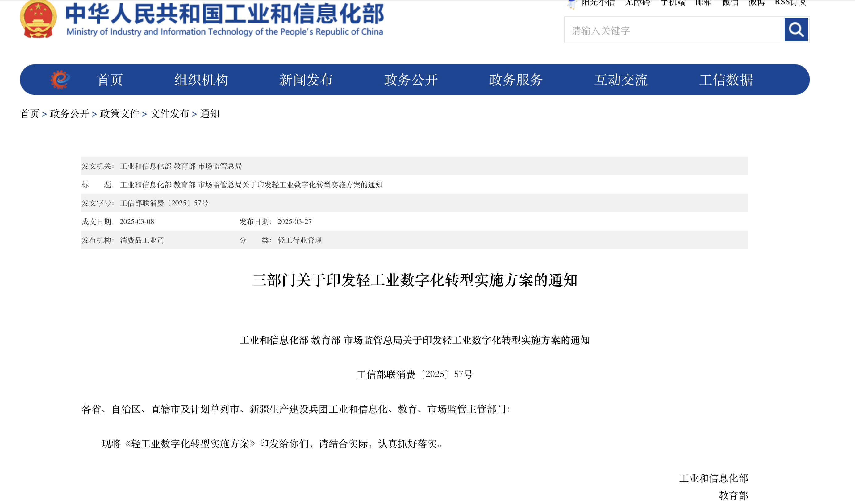Screen dimensions: 855x504
Task: Click the ministry name header title
Action: (x=224, y=14)
